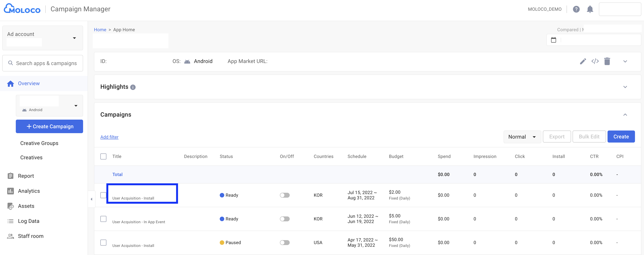Screen dimensions: 644x255
Task: Click the Add filter link
Action: click(109, 137)
